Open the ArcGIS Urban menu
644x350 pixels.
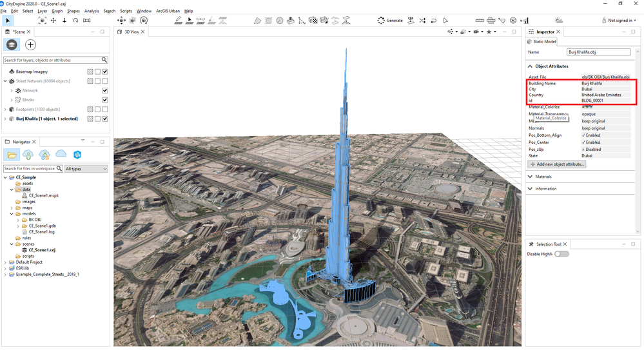tap(168, 11)
